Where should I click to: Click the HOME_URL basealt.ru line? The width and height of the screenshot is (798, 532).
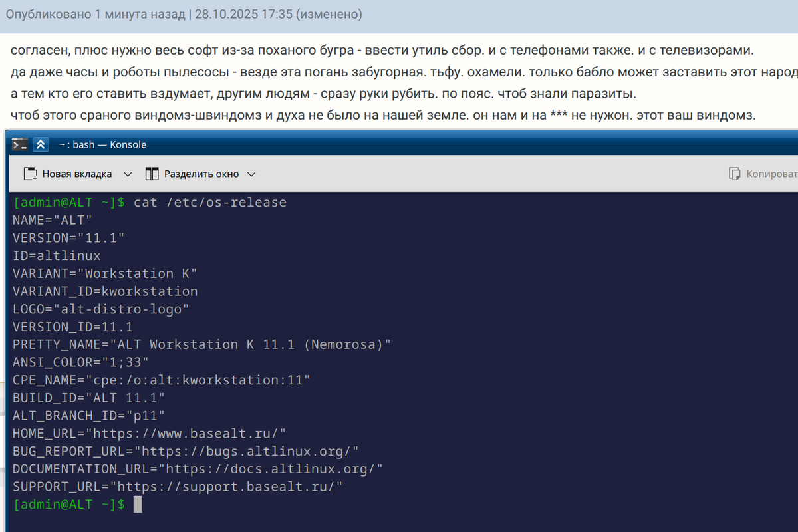(x=150, y=434)
